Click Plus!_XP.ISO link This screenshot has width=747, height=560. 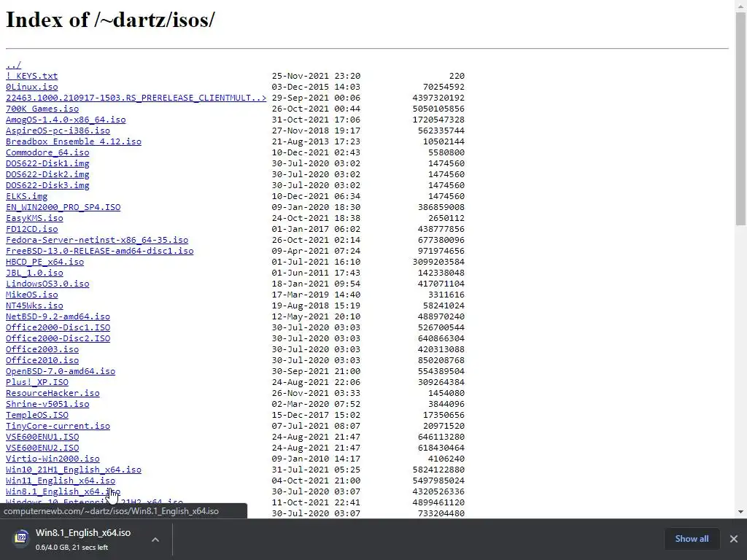(x=37, y=382)
